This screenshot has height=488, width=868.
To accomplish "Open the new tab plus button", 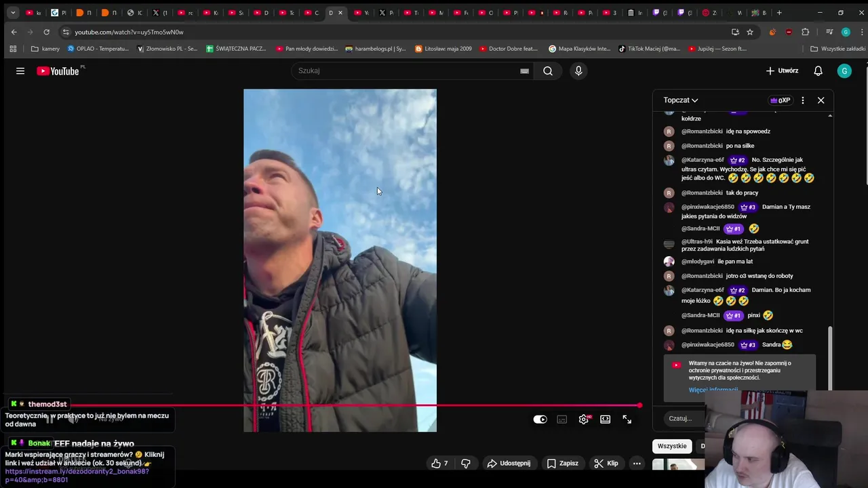I will [x=779, y=13].
